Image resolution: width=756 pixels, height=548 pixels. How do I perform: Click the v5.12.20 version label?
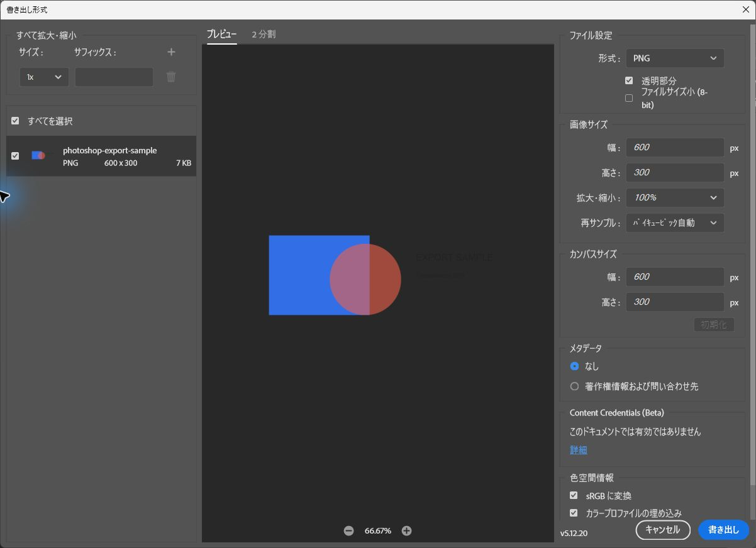tap(574, 533)
